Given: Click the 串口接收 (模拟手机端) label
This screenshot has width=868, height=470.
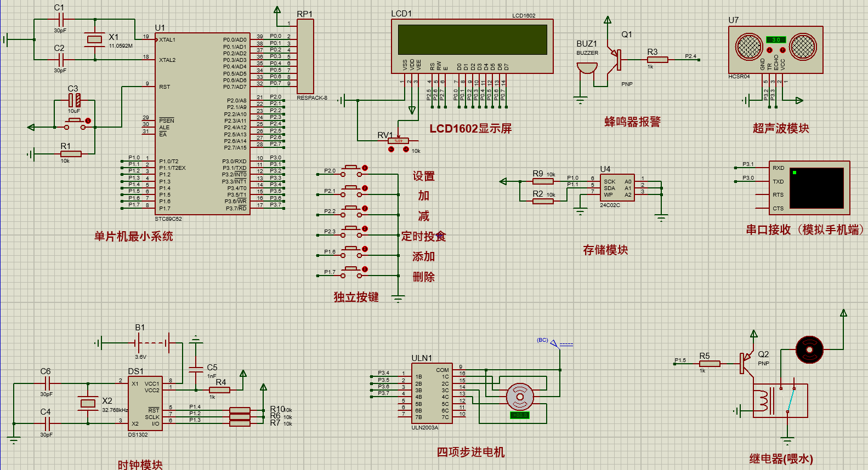Looking at the screenshot, I should pos(805,230).
